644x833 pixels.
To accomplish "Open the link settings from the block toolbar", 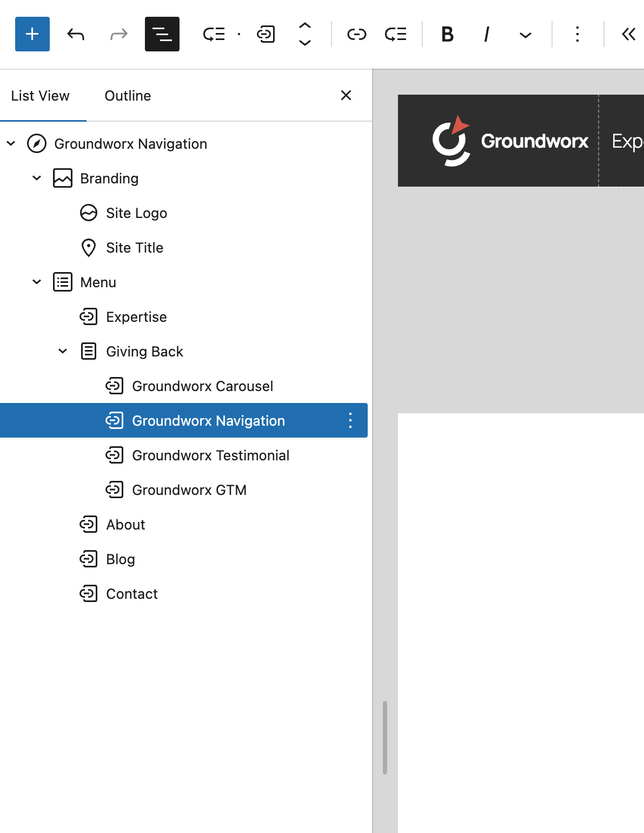I will [356, 34].
